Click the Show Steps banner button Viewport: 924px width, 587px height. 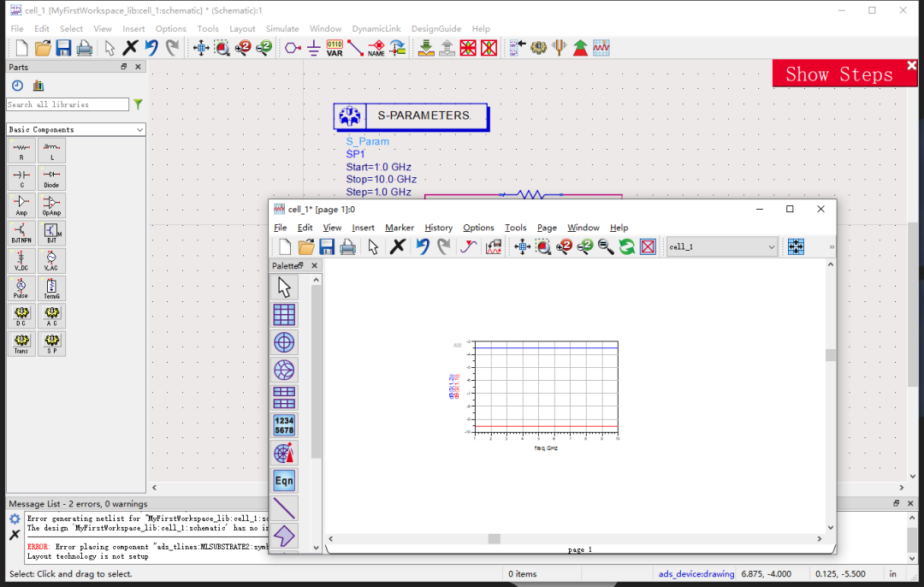tap(838, 74)
